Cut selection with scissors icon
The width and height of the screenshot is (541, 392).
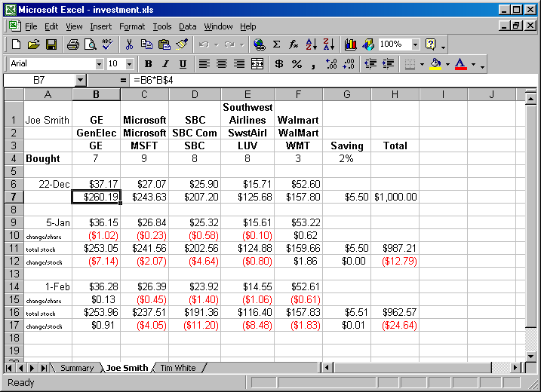[x=129, y=44]
